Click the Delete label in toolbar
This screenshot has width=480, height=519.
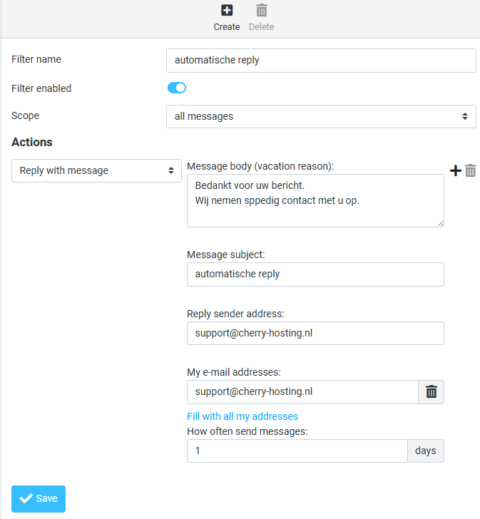pos(261,27)
